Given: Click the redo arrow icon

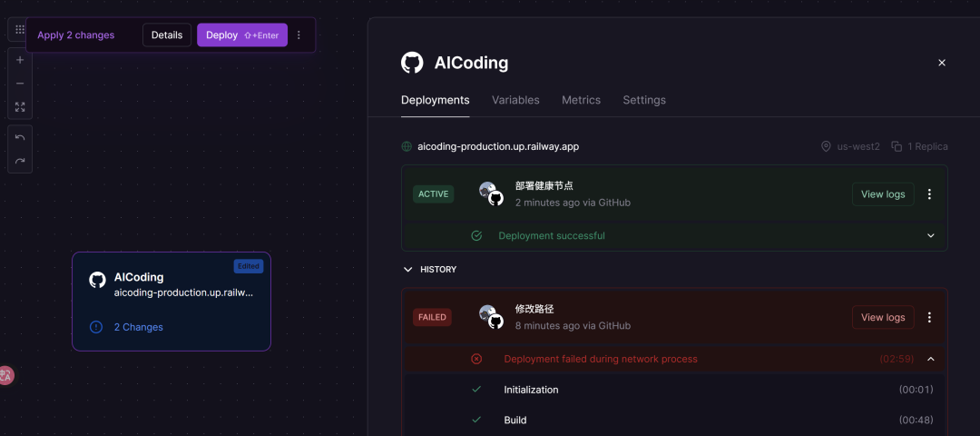Looking at the screenshot, I should pos(20,161).
